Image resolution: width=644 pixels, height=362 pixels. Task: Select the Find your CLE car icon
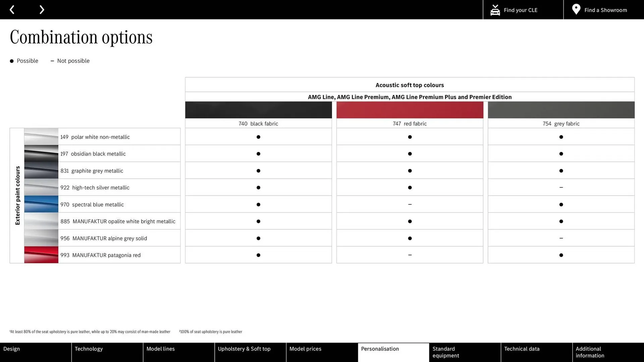coord(495,9)
